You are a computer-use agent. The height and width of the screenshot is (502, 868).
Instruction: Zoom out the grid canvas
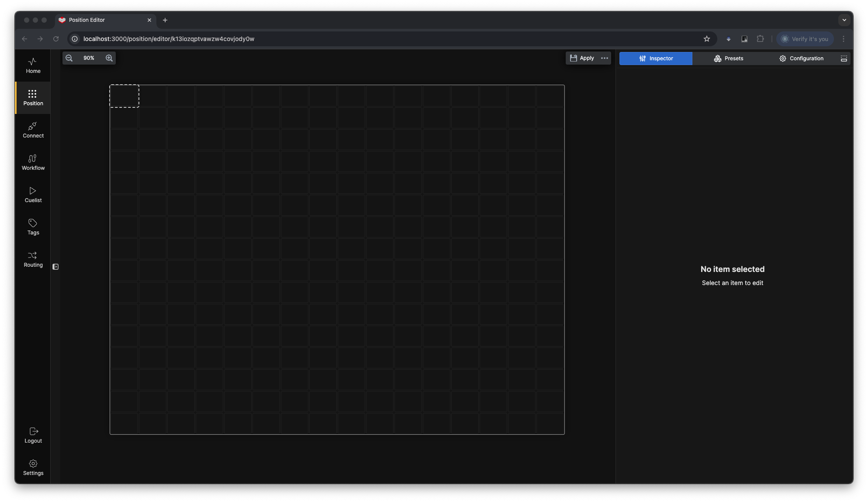(x=69, y=58)
